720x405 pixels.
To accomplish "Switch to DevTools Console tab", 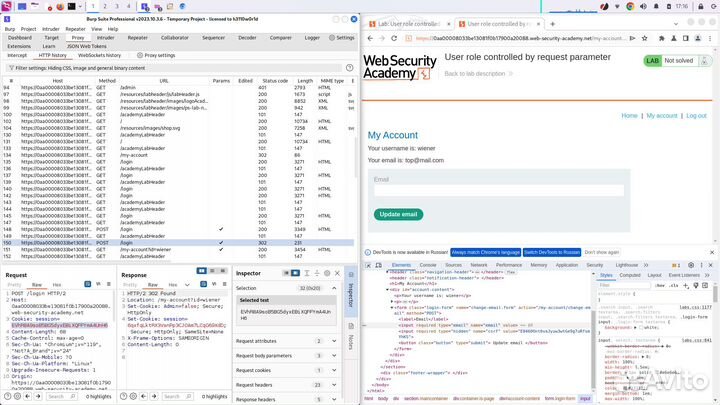I will coord(428,265).
